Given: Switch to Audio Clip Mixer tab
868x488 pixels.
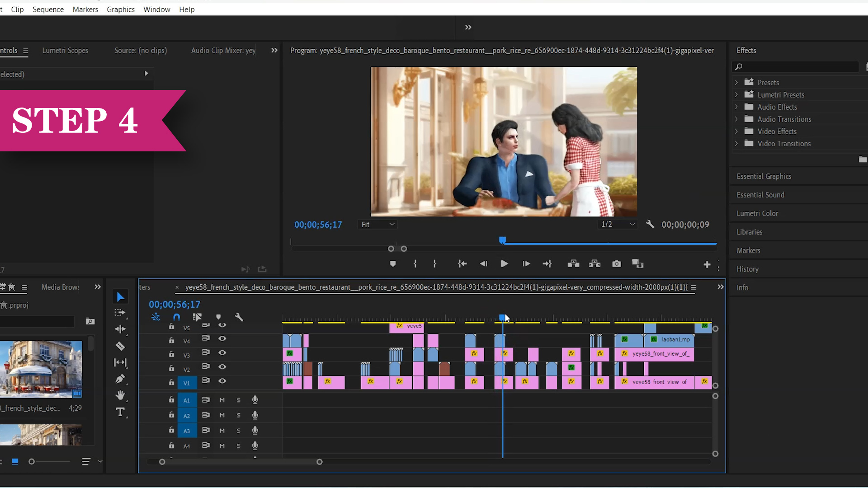Looking at the screenshot, I should 223,51.
